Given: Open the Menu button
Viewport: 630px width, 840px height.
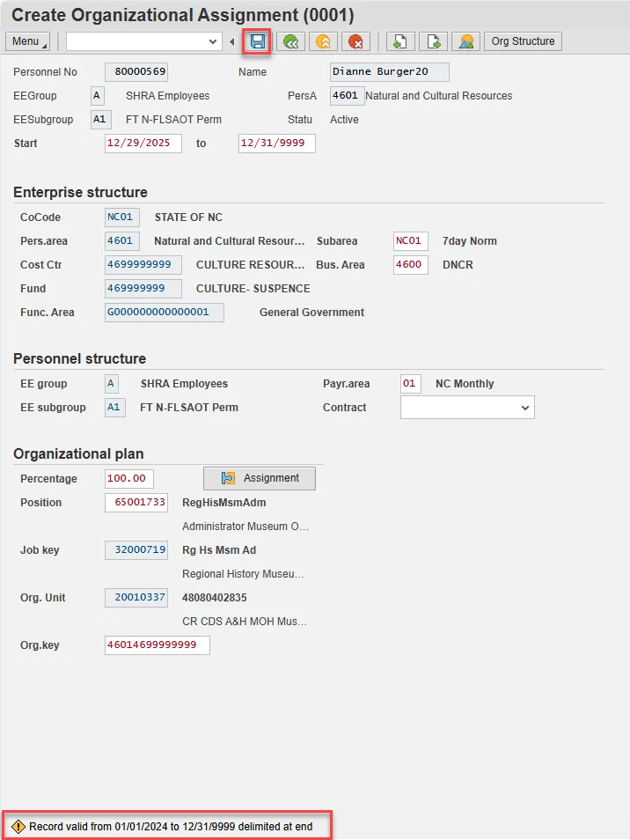Looking at the screenshot, I should tap(28, 41).
